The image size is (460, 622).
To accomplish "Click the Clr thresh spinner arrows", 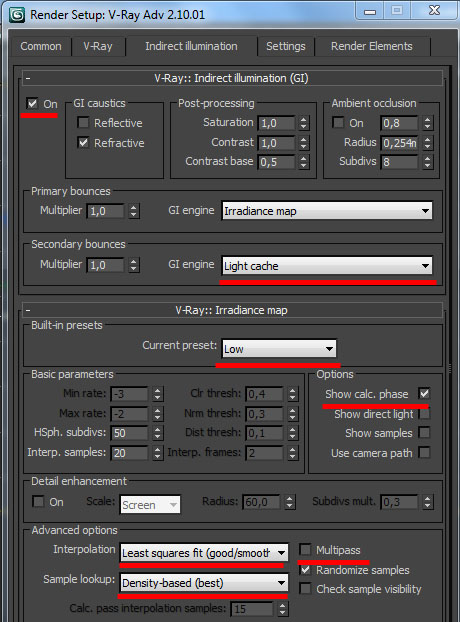I will [292, 394].
